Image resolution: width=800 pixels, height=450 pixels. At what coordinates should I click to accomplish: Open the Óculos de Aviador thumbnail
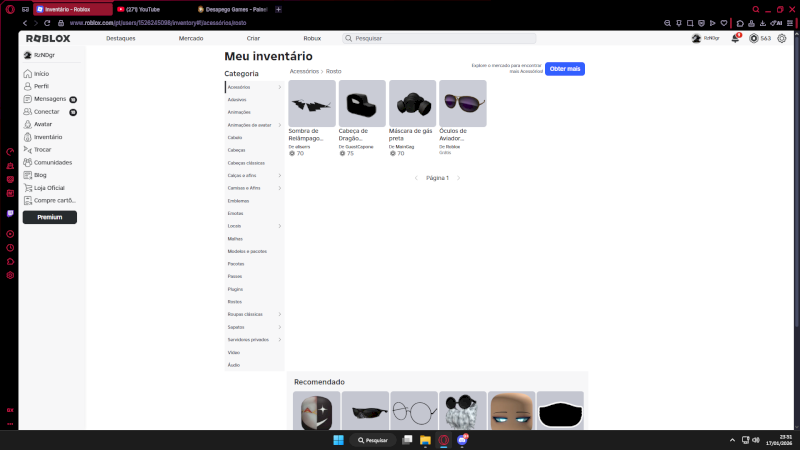[x=463, y=104]
